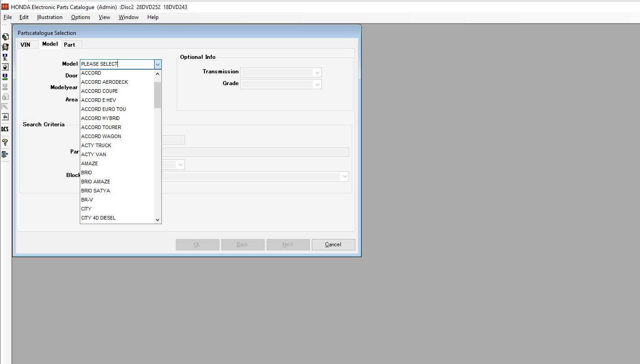Open the Options menu
The width and height of the screenshot is (640, 364).
(81, 17)
